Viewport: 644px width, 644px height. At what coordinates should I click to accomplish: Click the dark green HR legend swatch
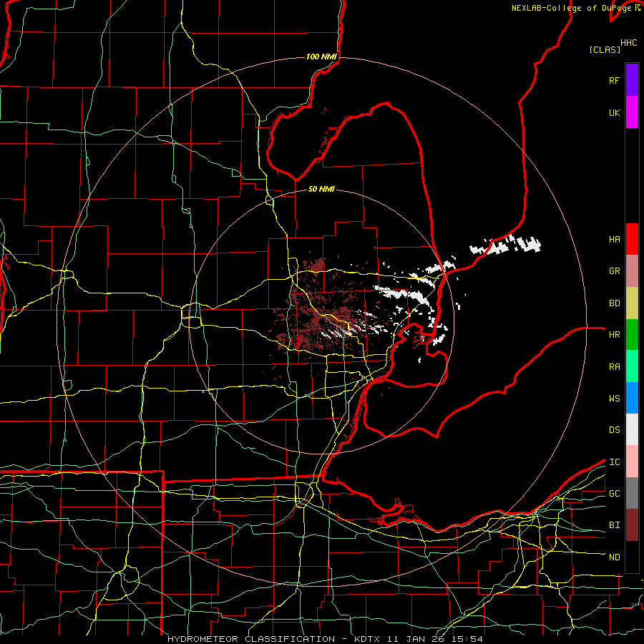point(632,335)
